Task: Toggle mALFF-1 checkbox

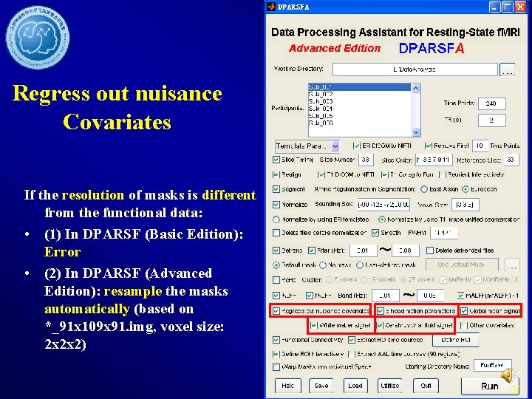Action: tap(460, 296)
